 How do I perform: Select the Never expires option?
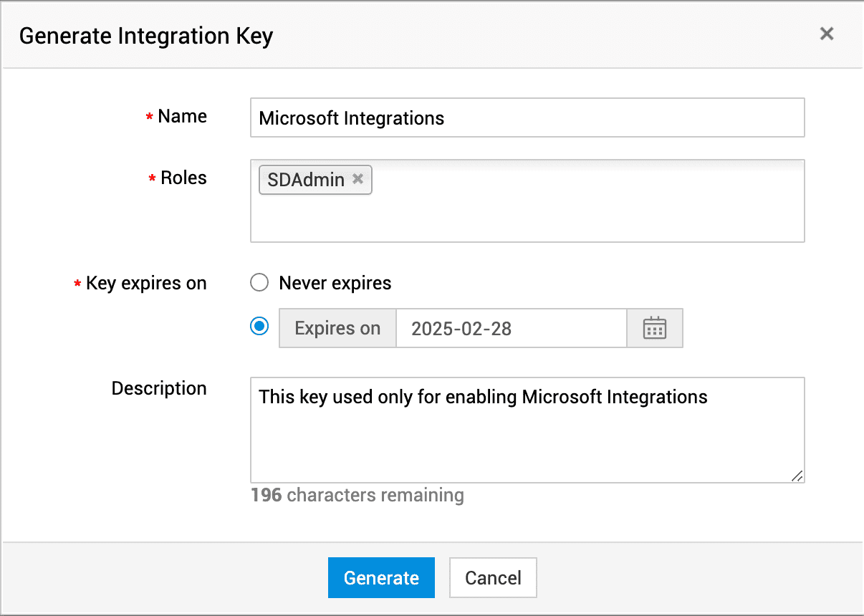pos(259,283)
